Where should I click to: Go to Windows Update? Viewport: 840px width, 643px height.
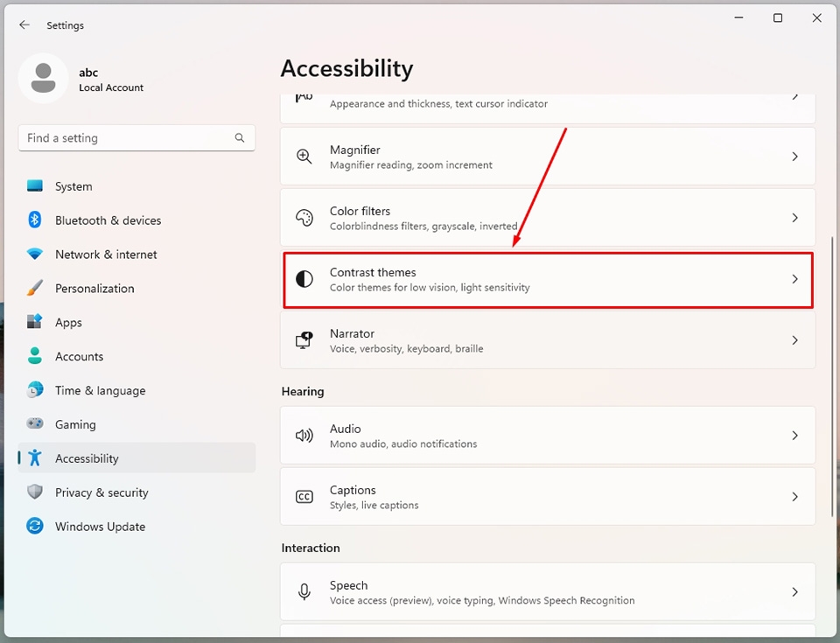(x=136, y=526)
